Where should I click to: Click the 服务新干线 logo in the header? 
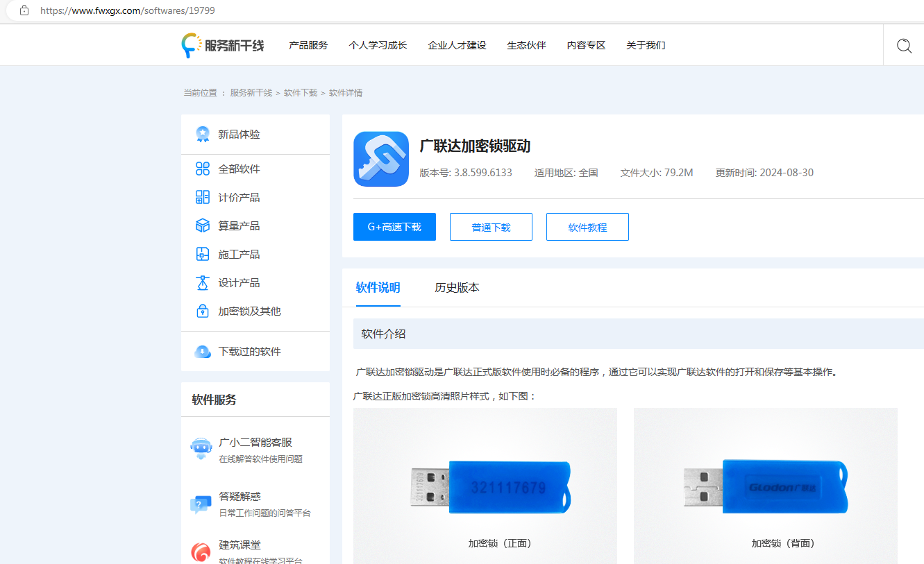coord(223,45)
